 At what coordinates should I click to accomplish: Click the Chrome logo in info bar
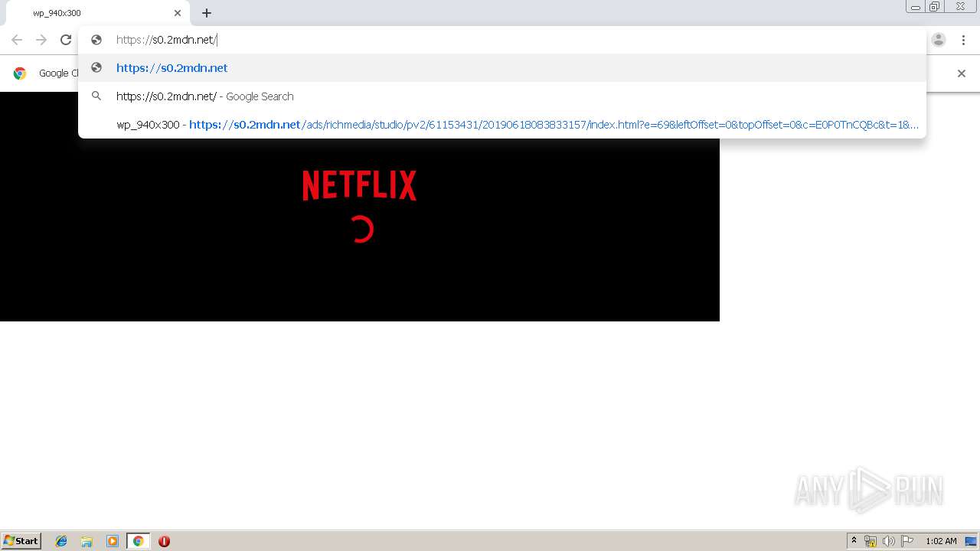pyautogui.click(x=20, y=73)
